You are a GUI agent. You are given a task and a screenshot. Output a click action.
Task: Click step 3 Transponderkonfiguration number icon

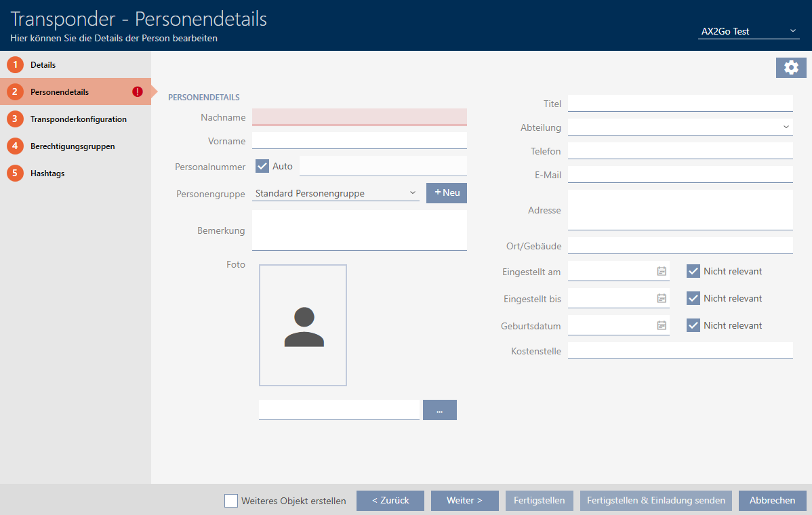tap(15, 119)
